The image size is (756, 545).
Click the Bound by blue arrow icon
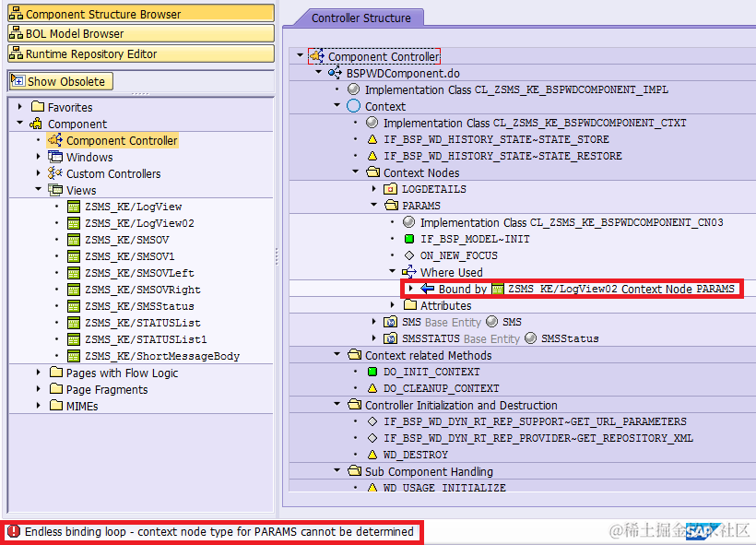pyautogui.click(x=427, y=289)
